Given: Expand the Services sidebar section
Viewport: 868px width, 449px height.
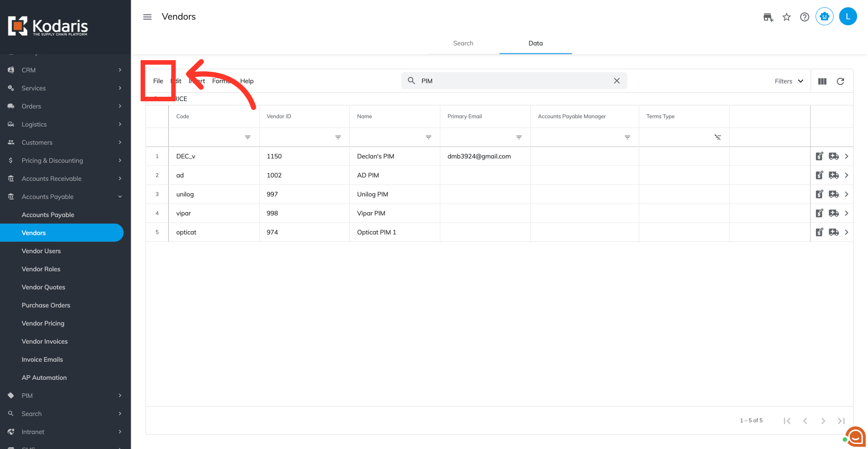Looking at the screenshot, I should point(66,88).
